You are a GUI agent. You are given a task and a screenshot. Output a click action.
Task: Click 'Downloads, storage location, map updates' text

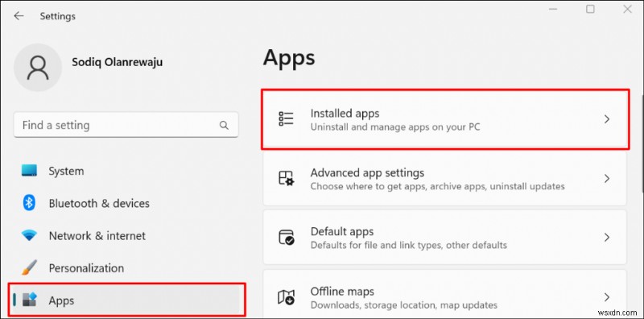404,305
